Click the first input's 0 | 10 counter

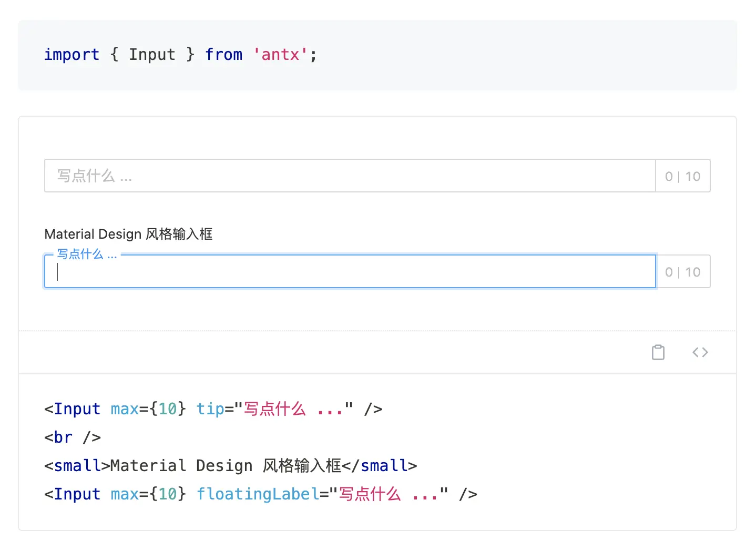[682, 176]
